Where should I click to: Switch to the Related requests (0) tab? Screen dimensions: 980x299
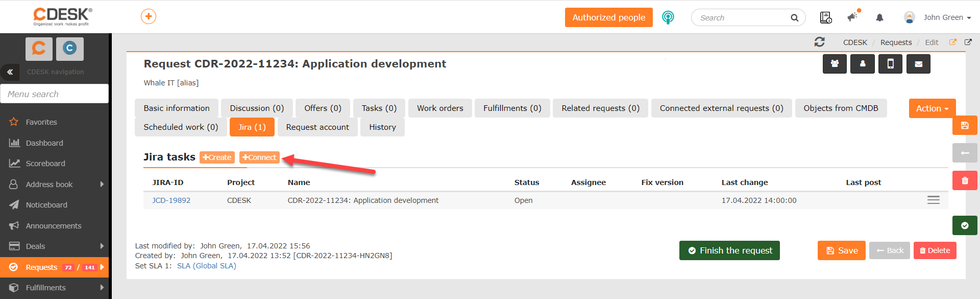[601, 108]
